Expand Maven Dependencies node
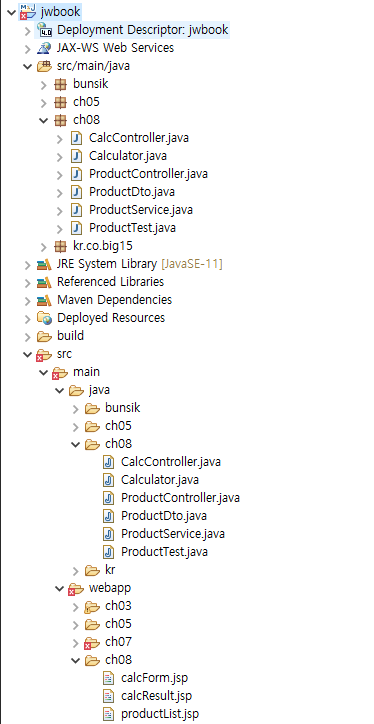374x724 pixels. coord(27,301)
